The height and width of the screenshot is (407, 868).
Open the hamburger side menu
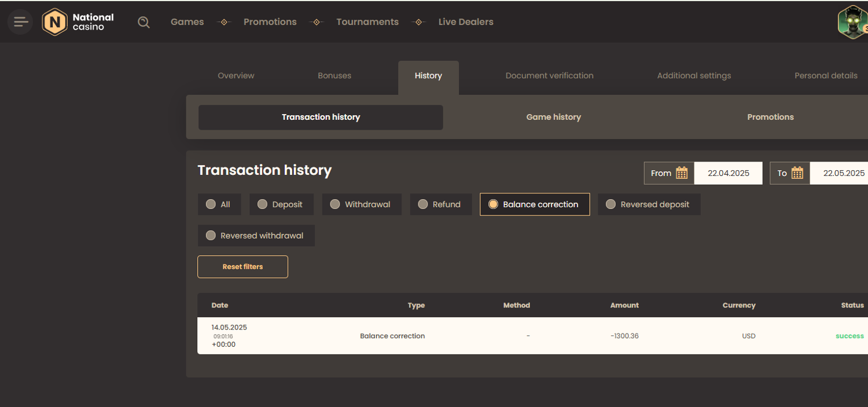point(20,22)
